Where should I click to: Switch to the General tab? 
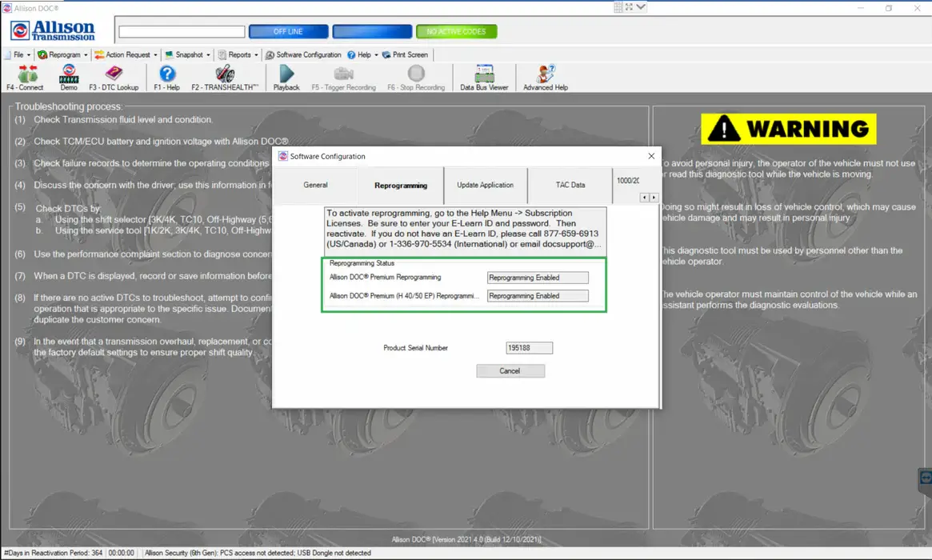[x=315, y=185]
